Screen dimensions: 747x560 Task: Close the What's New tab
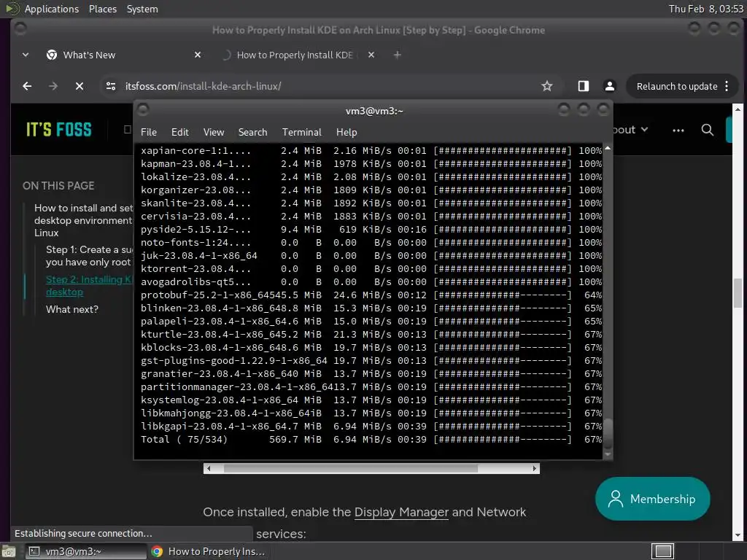198,55
